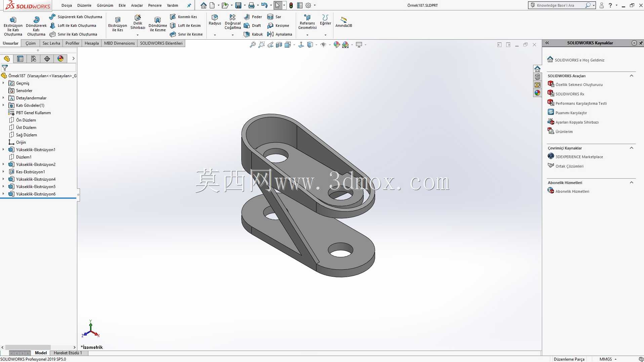Open the Araçlar menu
The height and width of the screenshot is (362, 644).
point(137,5)
